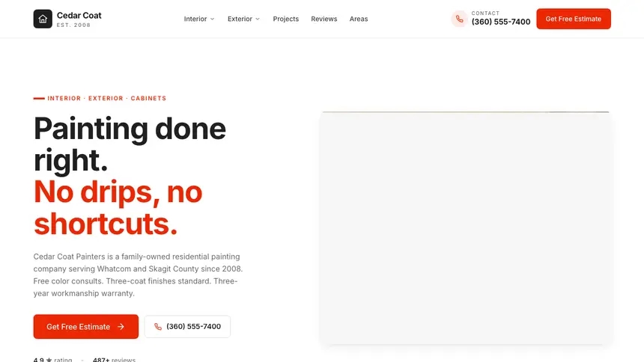The height and width of the screenshot is (362, 644).
Task: Go to the Projects page
Action: point(286,19)
